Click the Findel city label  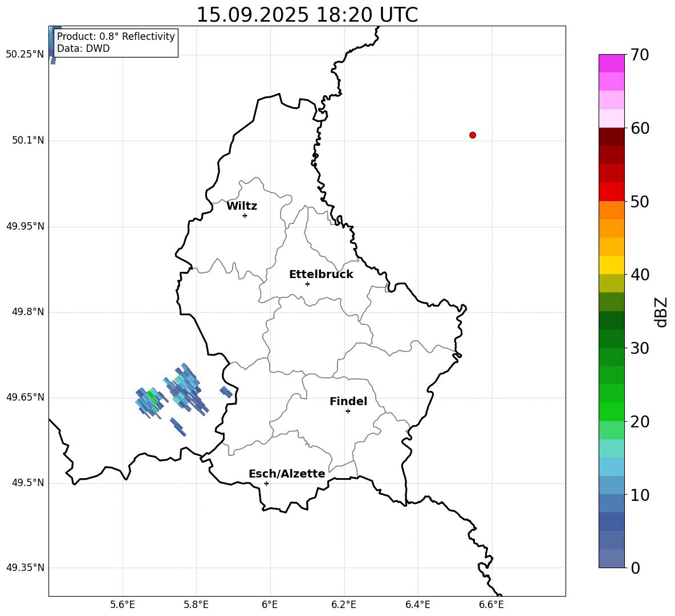[348, 401]
